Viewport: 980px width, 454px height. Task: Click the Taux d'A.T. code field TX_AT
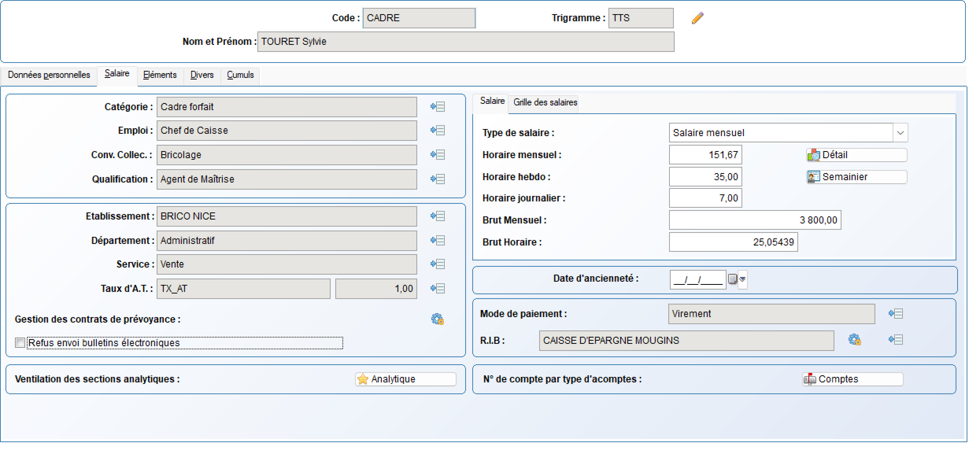244,289
